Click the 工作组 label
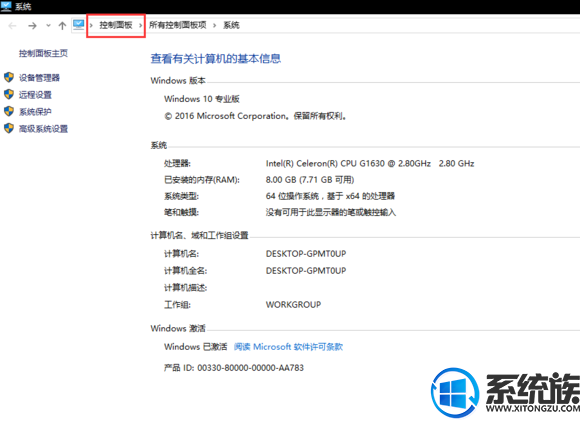The width and height of the screenshot is (580, 421). [178, 304]
